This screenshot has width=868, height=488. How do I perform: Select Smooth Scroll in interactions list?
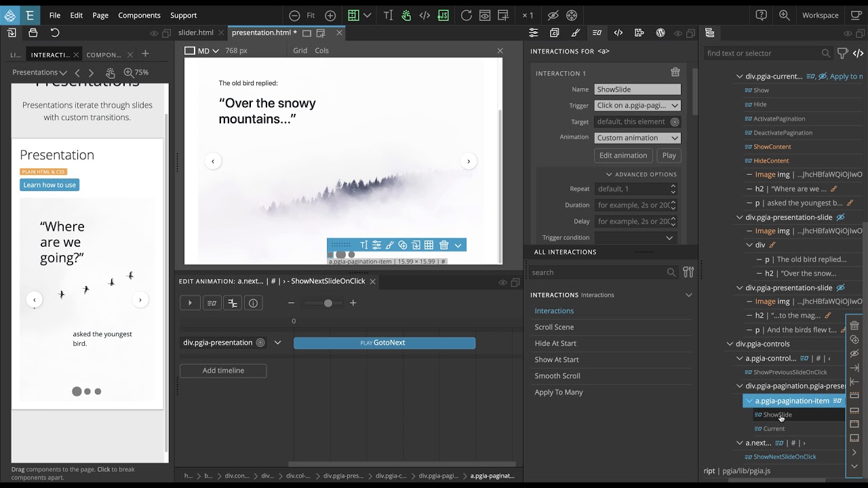557,376
